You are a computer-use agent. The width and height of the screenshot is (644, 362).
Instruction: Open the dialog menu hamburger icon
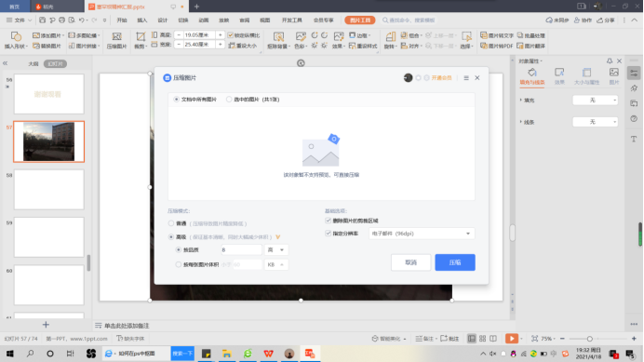coord(466,77)
